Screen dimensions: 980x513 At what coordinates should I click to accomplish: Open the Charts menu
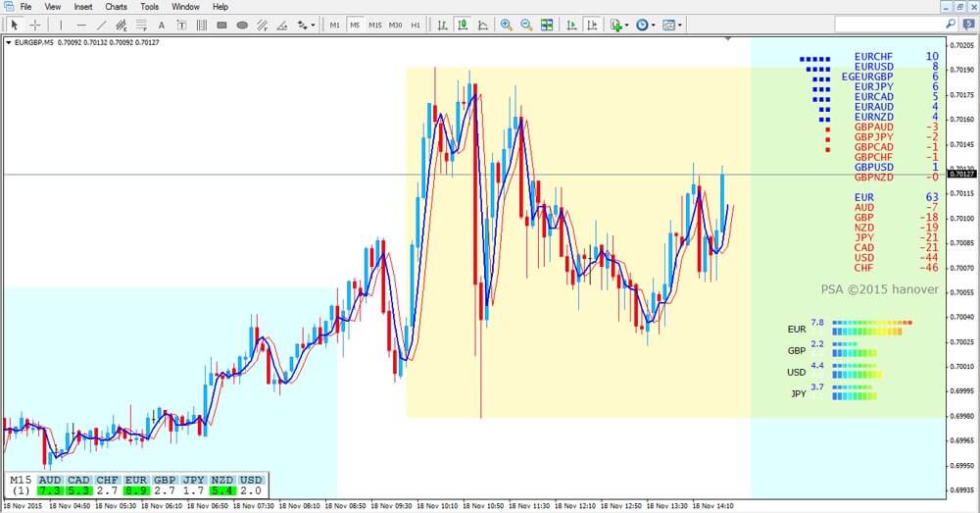[x=116, y=6]
